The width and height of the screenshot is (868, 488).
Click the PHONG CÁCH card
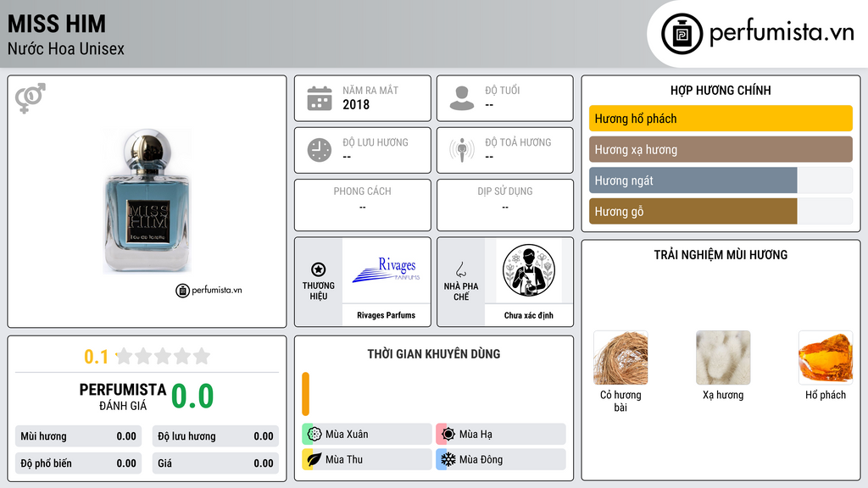363,205
